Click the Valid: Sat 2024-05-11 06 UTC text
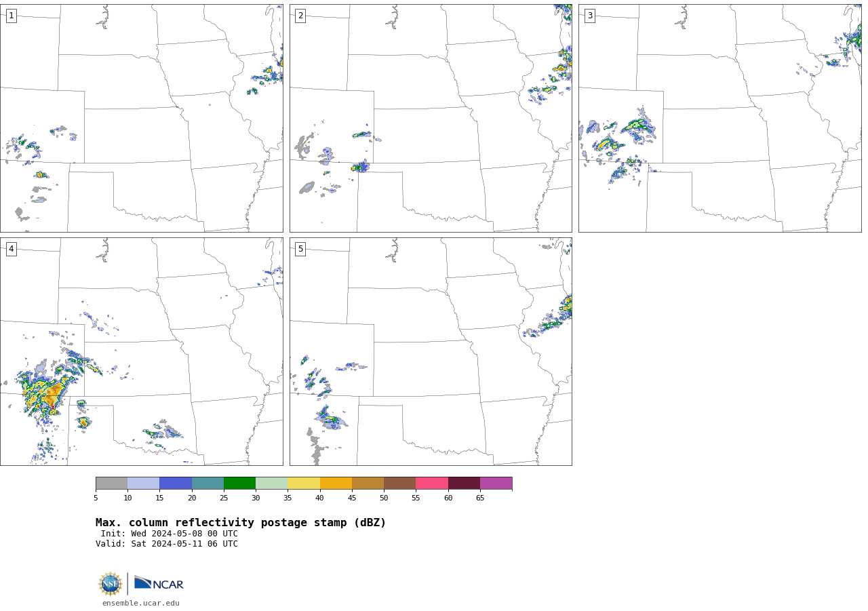 tap(167, 544)
